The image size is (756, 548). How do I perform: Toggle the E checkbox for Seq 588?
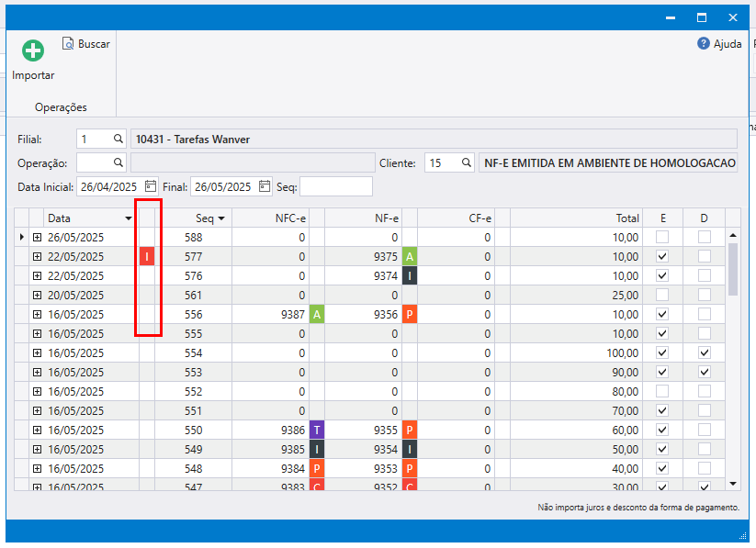tap(663, 238)
